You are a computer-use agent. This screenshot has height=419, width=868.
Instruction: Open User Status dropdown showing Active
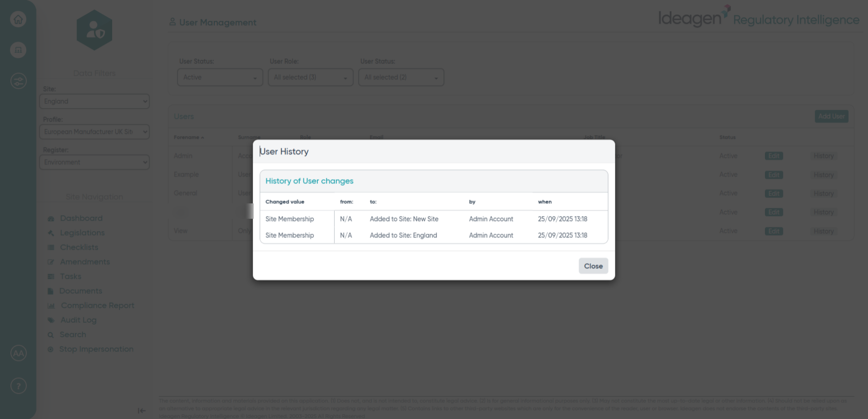click(220, 77)
